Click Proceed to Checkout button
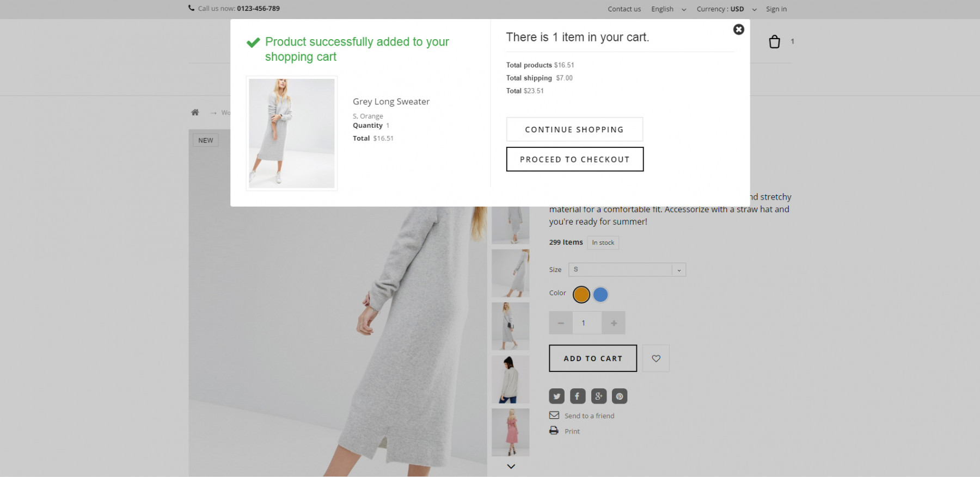980x477 pixels. tap(574, 159)
